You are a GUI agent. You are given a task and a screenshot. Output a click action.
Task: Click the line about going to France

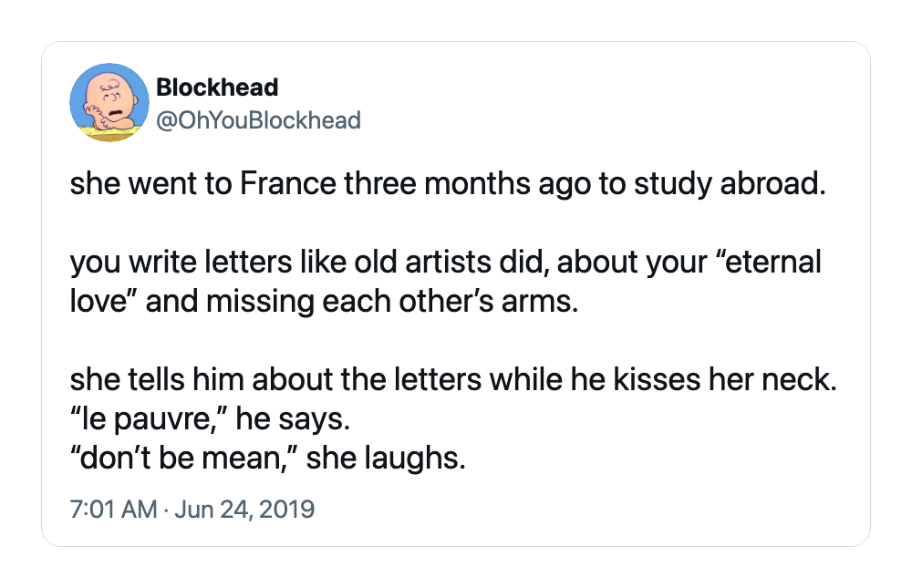pyautogui.click(x=448, y=184)
